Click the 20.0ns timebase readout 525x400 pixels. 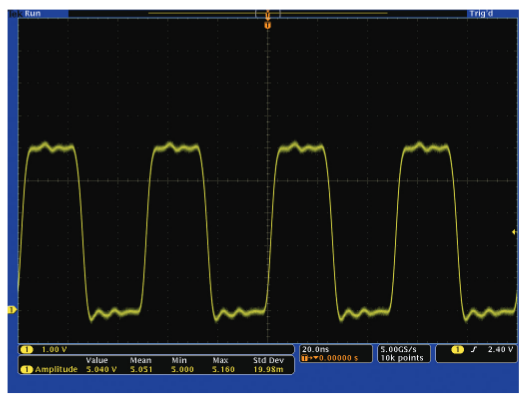click(315, 349)
